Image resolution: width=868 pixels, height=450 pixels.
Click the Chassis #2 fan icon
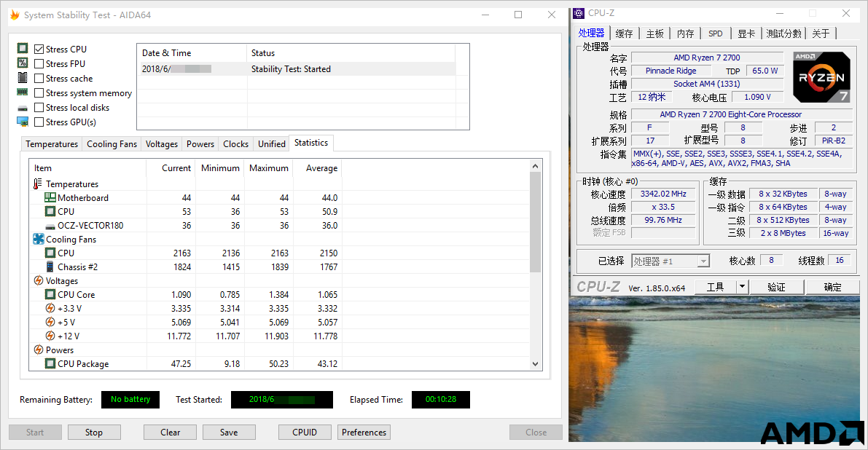[50, 267]
